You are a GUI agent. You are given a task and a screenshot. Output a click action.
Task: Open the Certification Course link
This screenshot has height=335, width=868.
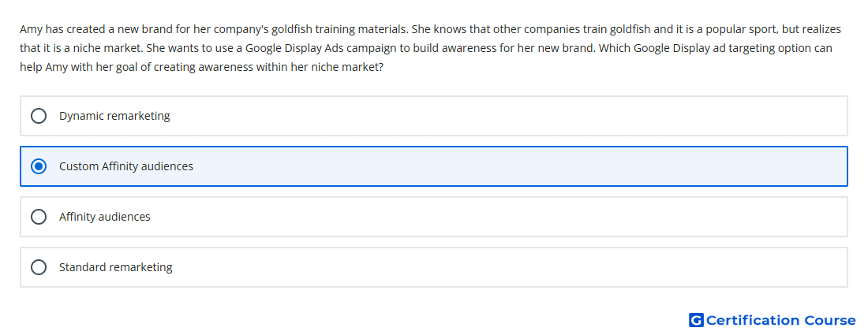click(773, 320)
